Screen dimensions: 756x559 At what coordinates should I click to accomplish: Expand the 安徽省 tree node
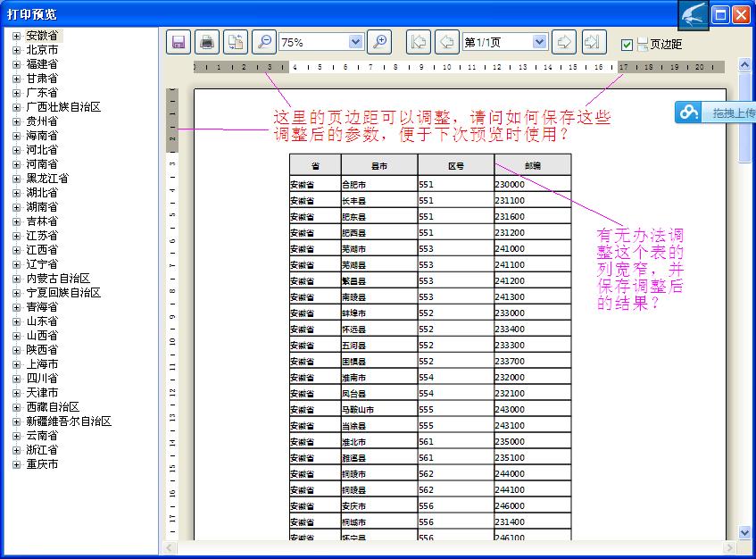16,36
